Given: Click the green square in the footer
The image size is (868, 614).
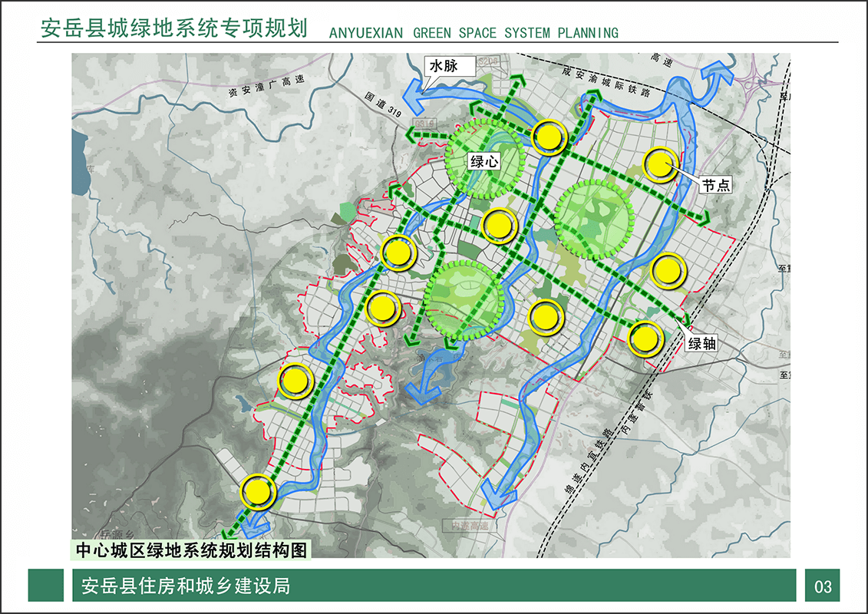Looking at the screenshot, I should [46, 586].
